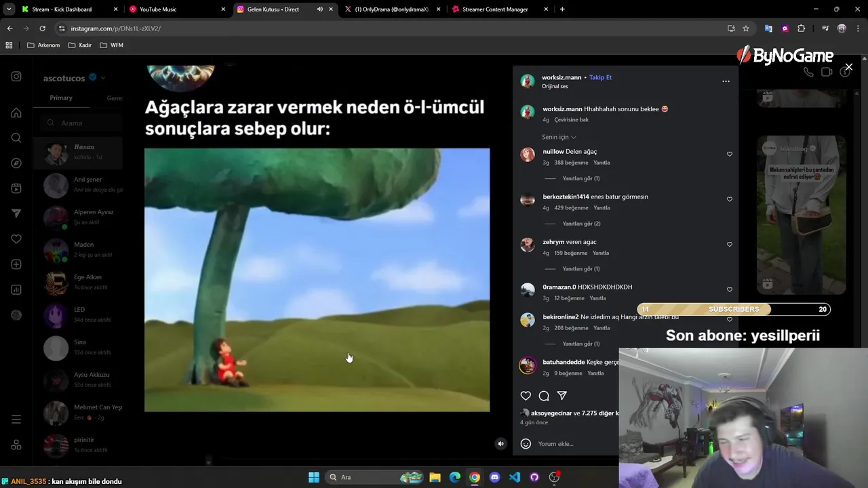Share post with paper-plane icon
The width and height of the screenshot is (868, 488).
[562, 396]
